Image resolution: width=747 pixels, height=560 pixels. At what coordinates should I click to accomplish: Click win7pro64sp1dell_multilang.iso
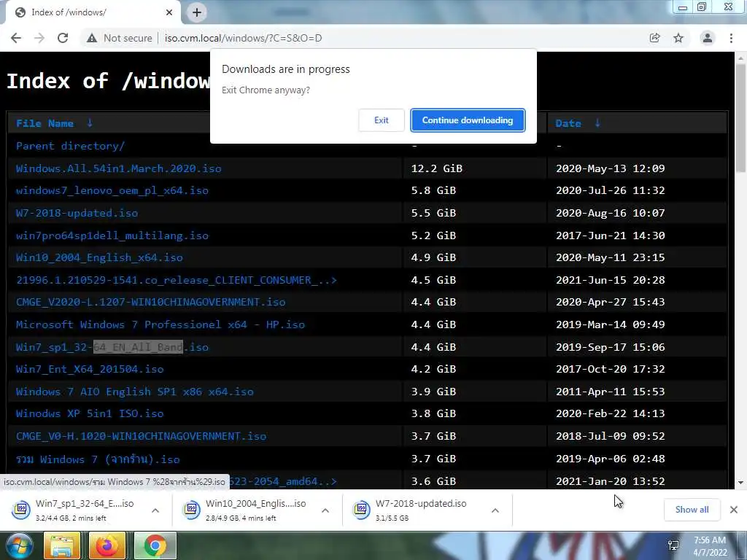tap(112, 236)
